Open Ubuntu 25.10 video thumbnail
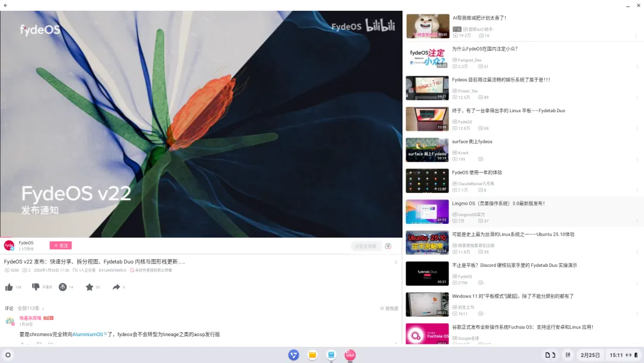Screen dimensions: 644x363 (428, 242)
